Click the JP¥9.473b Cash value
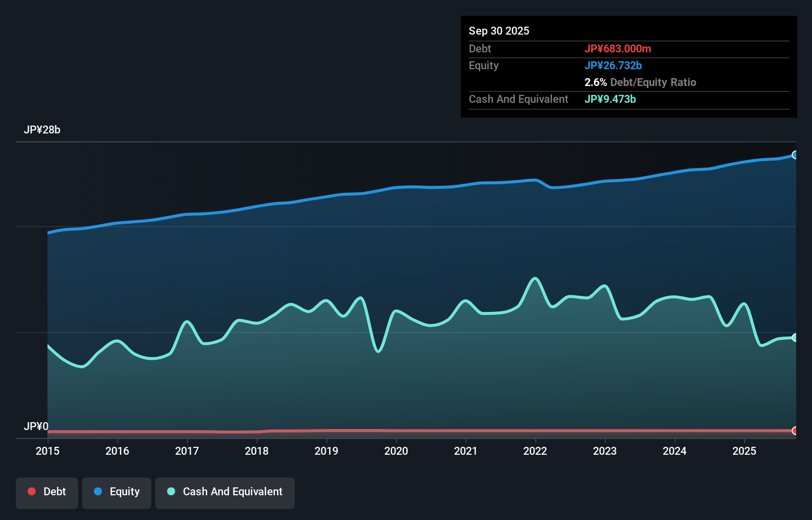This screenshot has height=520, width=812. point(610,99)
